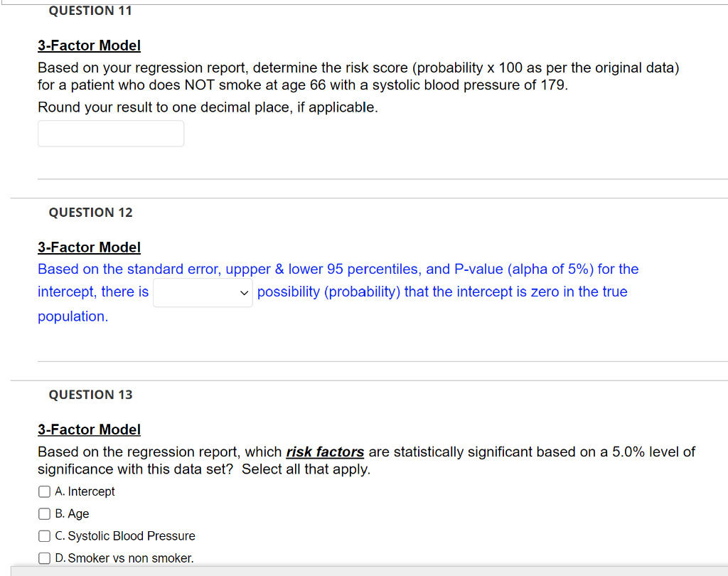Screen dimensions: 728x576
Task: Check option B. Age in Question 13
Action: 43,513
